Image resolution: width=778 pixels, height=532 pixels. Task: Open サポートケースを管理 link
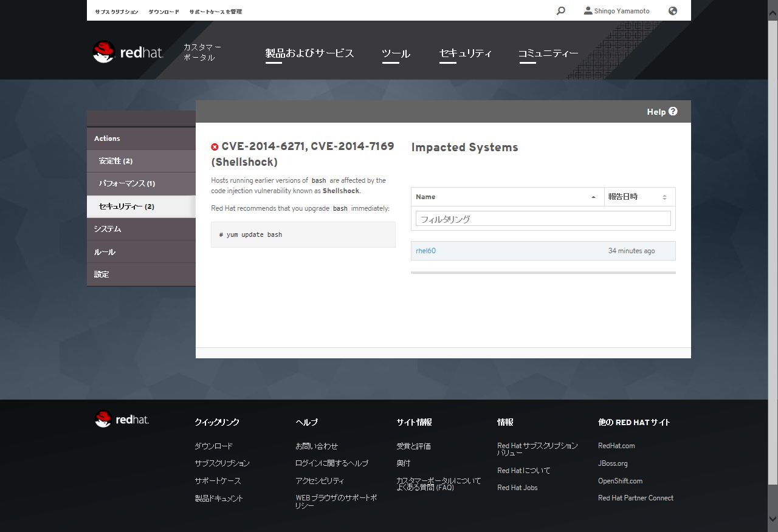[215, 12]
